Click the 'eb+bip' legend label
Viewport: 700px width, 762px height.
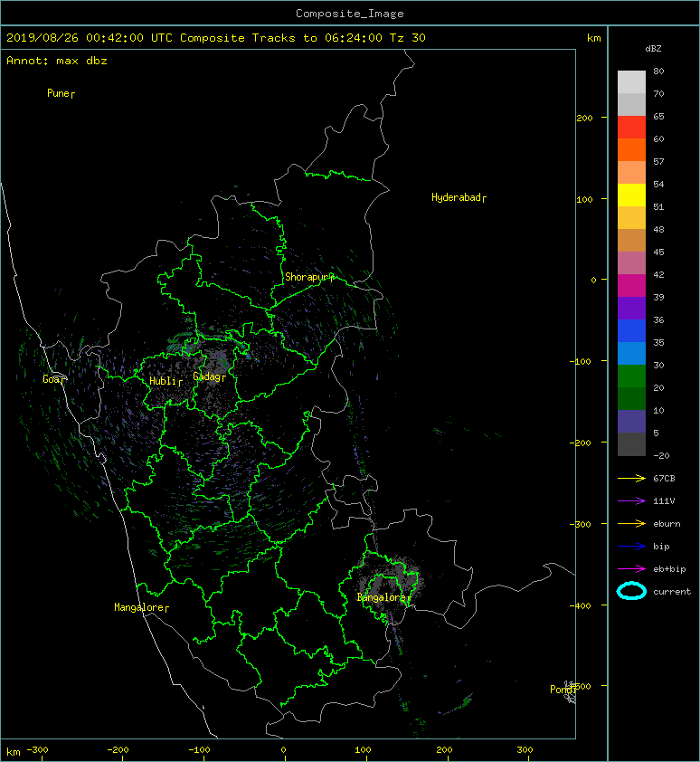669,568
